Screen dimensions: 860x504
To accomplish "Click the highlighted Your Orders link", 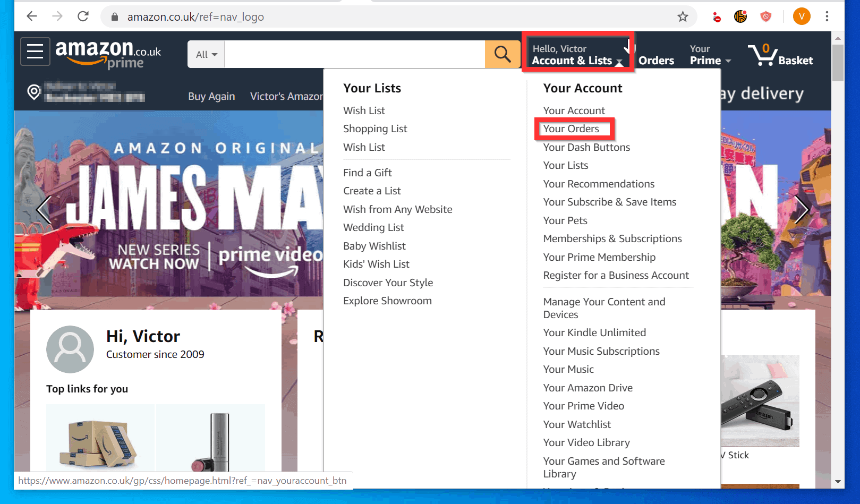I will coord(571,129).
